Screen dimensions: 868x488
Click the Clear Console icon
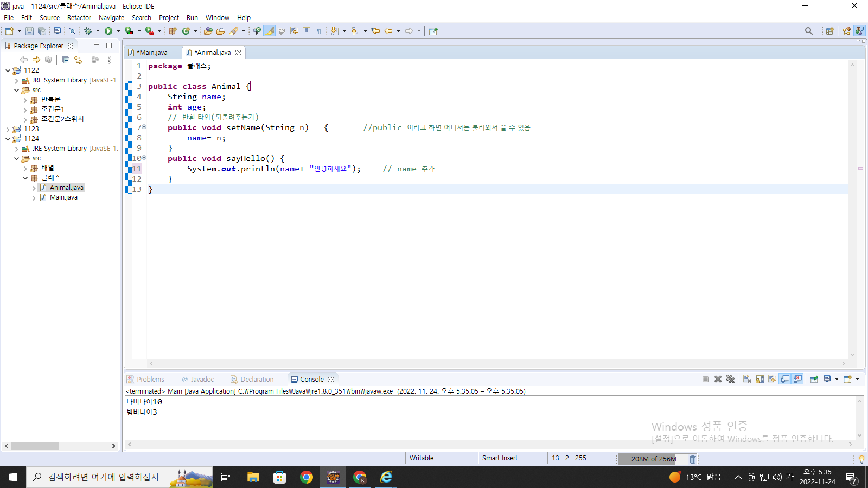[x=747, y=379]
